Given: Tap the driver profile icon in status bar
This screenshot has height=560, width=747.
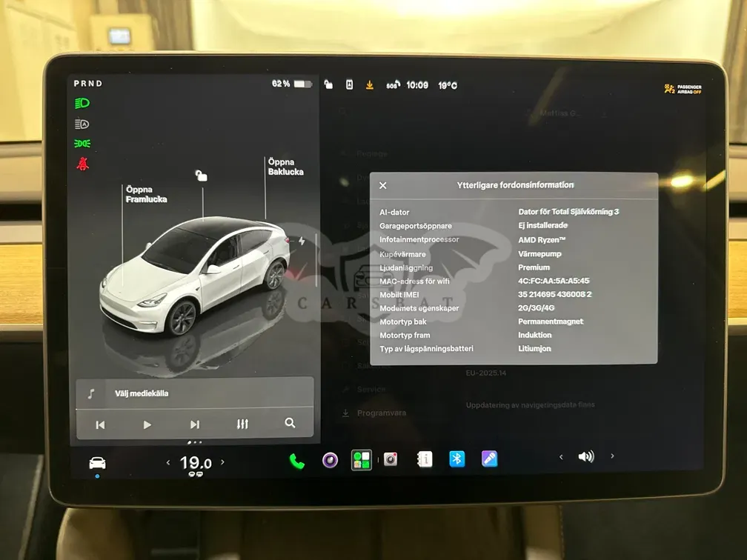Looking at the screenshot, I should 349,84.
